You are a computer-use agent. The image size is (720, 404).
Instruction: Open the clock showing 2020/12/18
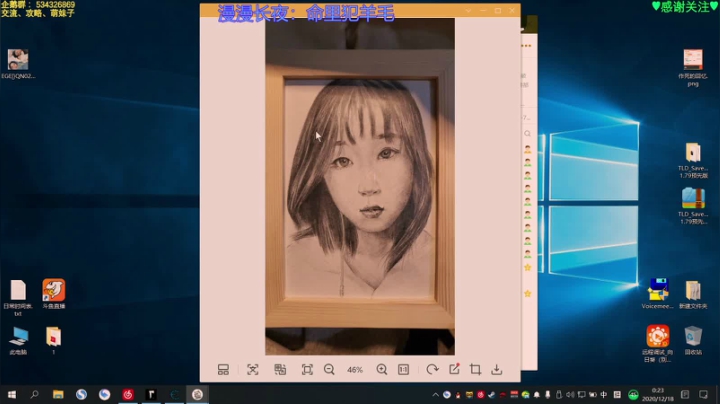click(658, 395)
